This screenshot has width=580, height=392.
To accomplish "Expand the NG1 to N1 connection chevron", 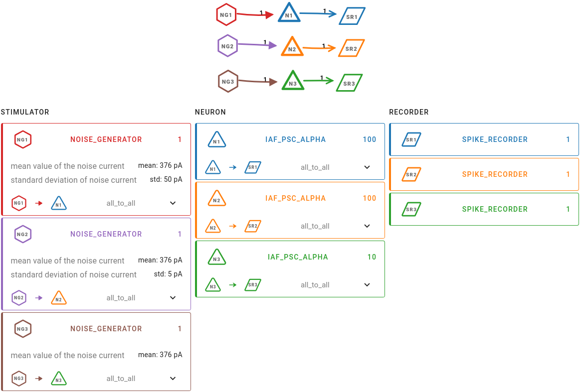I will (173, 203).
